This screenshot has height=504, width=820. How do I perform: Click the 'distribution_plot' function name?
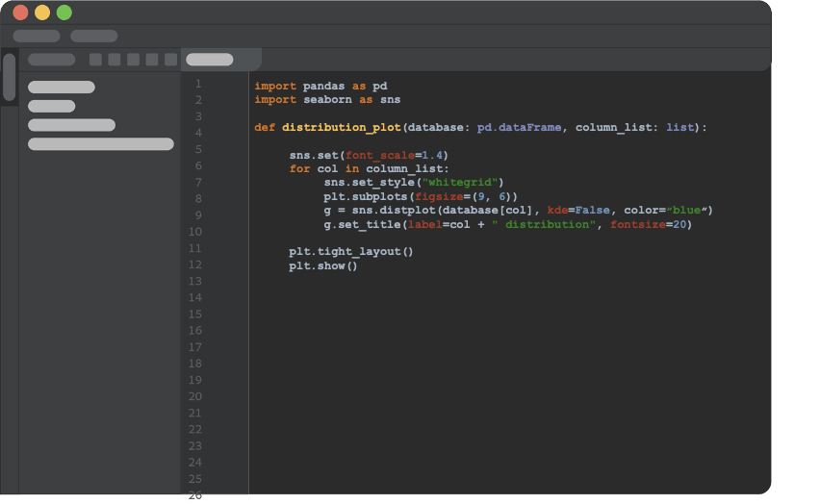tap(342, 127)
